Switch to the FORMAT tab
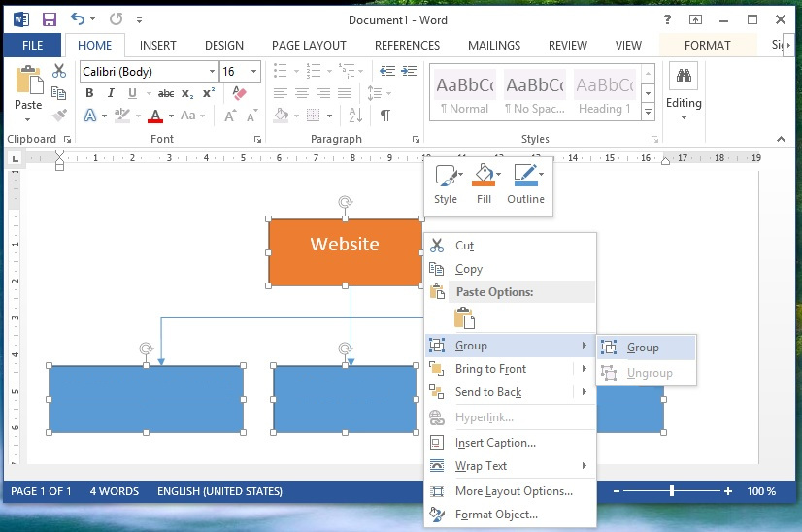This screenshot has height=532, width=802. [708, 45]
